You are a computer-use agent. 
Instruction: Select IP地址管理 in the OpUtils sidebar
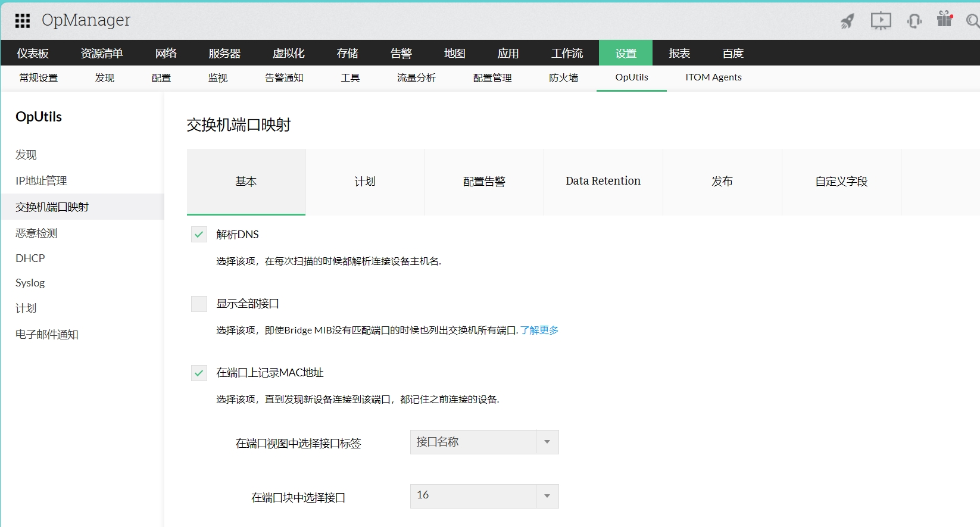click(x=41, y=181)
